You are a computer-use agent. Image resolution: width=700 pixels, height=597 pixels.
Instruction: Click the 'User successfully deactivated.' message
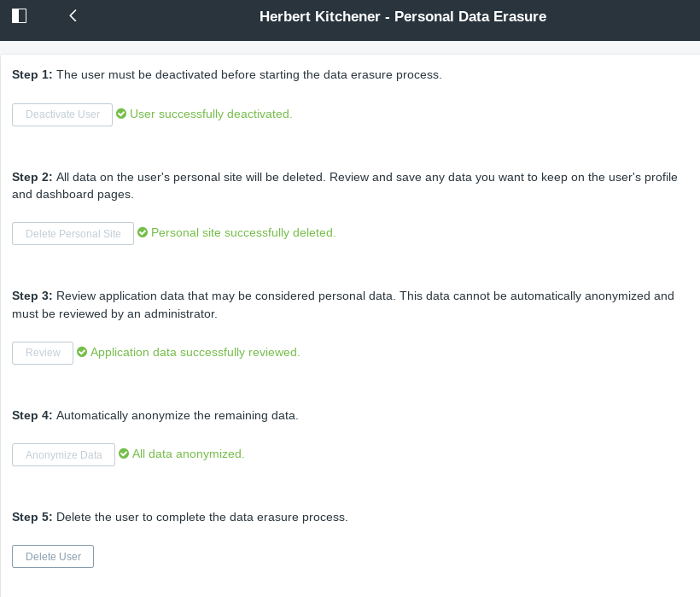[x=211, y=114]
